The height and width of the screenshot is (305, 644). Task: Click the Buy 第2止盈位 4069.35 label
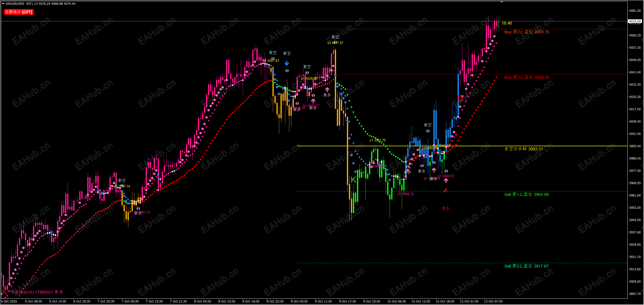click(527, 32)
